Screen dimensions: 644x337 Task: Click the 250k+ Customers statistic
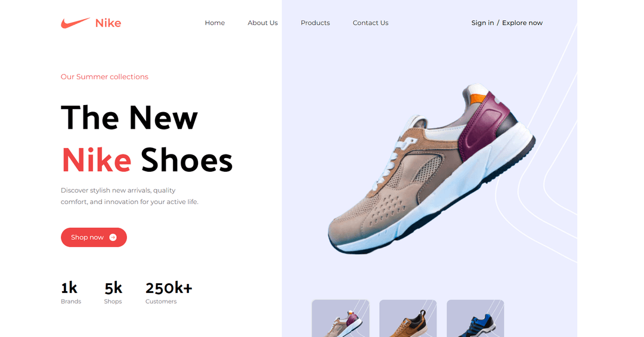tap(168, 293)
